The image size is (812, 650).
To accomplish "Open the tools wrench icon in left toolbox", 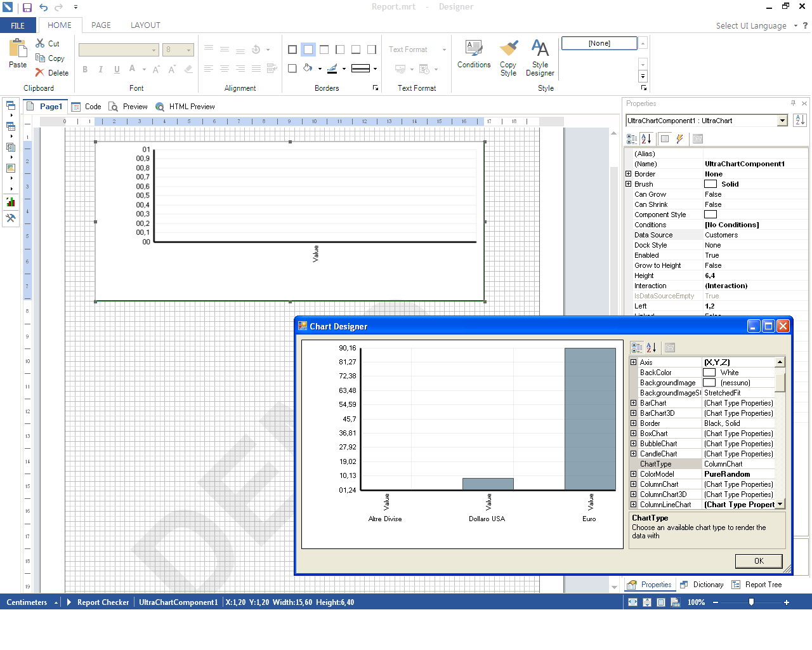I will pos(11,218).
